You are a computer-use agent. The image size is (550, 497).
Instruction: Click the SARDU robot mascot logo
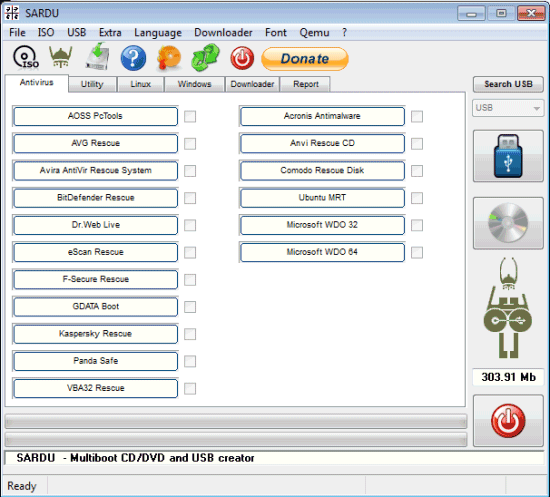[x=508, y=308]
